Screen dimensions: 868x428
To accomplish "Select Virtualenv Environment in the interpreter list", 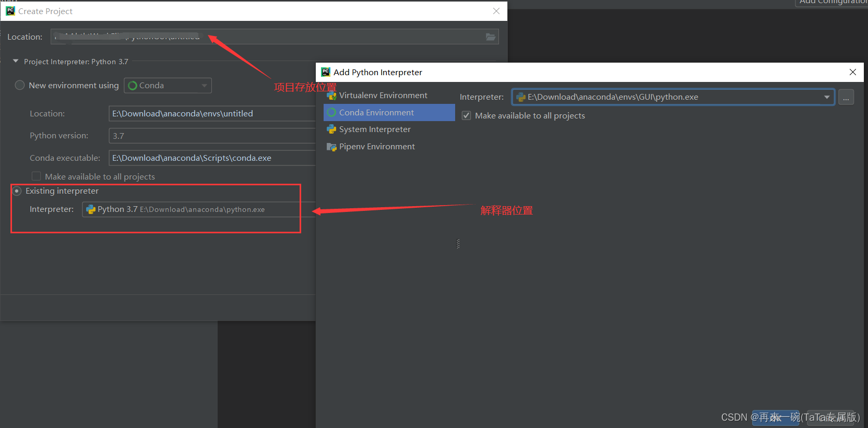I will click(x=389, y=96).
